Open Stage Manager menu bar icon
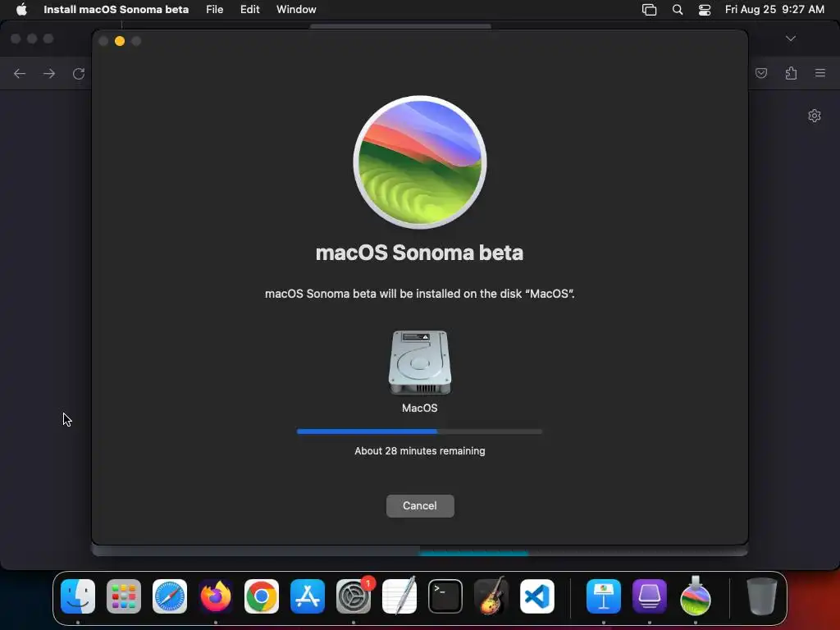 649,10
